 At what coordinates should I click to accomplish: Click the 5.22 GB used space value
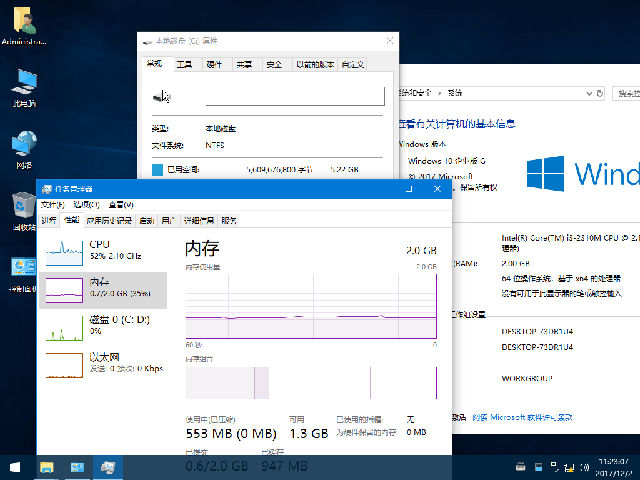tap(344, 169)
